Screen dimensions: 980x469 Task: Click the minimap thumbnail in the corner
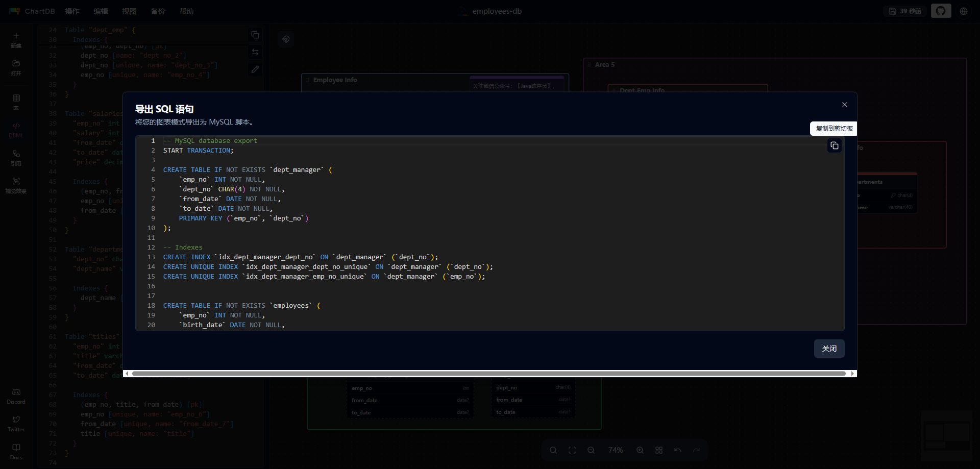click(947, 436)
